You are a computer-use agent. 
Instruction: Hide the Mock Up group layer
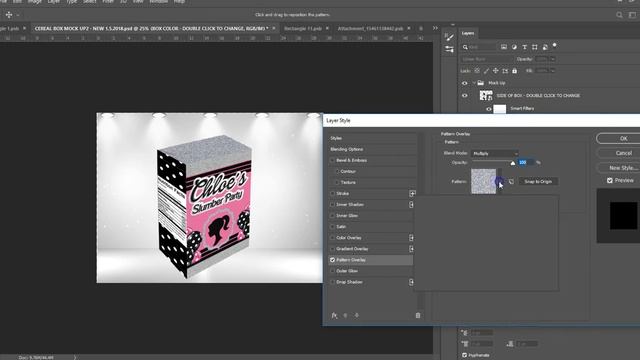464,83
